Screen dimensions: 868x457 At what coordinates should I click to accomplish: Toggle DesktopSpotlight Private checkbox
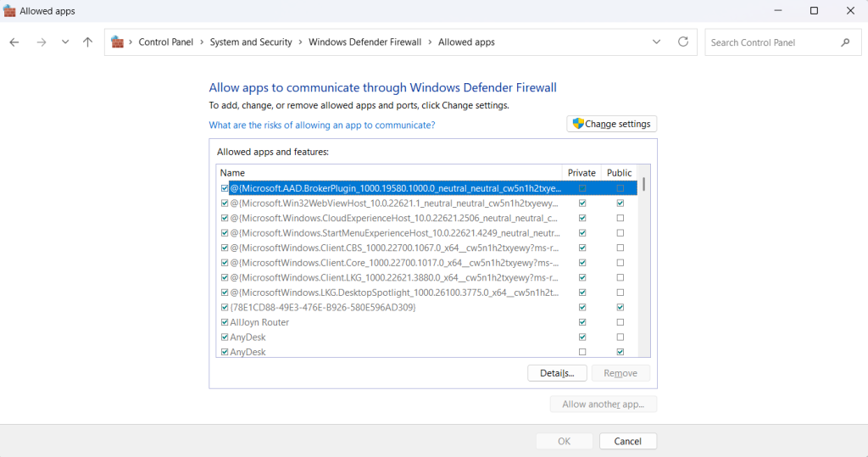coord(582,293)
